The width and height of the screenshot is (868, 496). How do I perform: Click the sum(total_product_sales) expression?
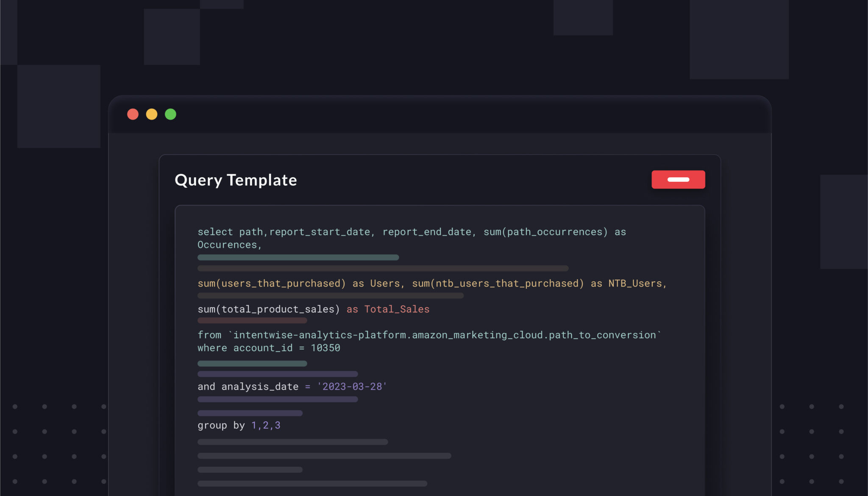[x=269, y=309]
